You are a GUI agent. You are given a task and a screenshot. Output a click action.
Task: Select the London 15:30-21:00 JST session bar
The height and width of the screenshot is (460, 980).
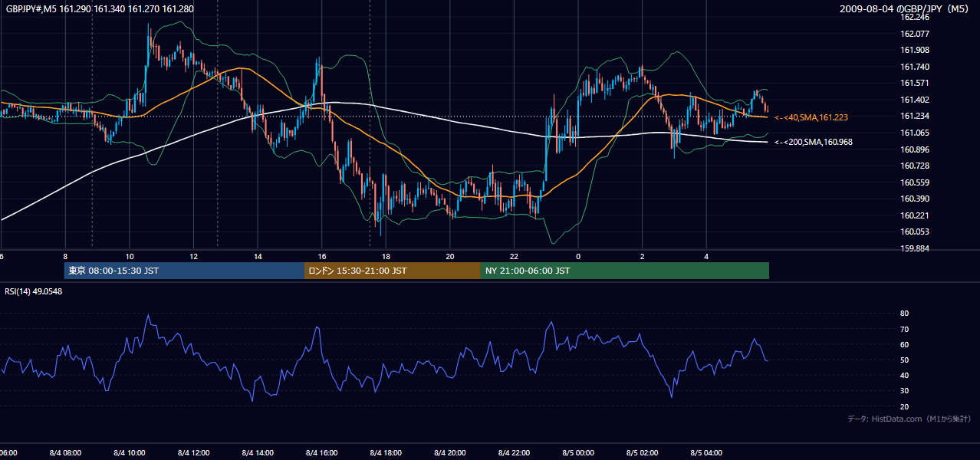click(x=393, y=271)
